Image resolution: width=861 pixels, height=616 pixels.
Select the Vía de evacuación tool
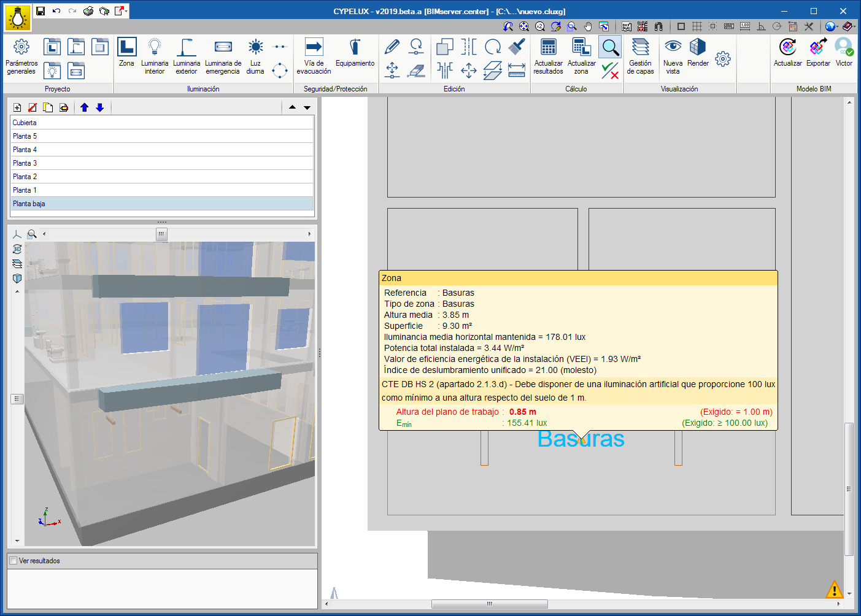click(314, 56)
